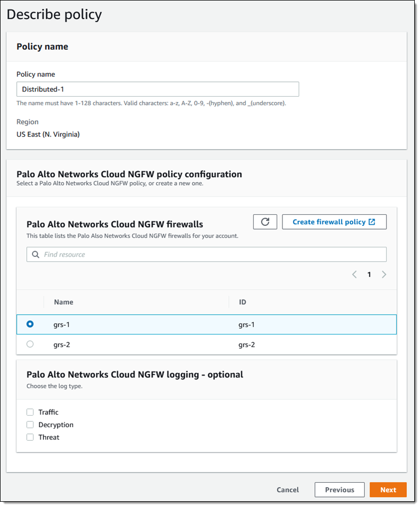The image size is (420, 507).
Task: Click Cancel to abort policy creation
Action: pos(288,490)
